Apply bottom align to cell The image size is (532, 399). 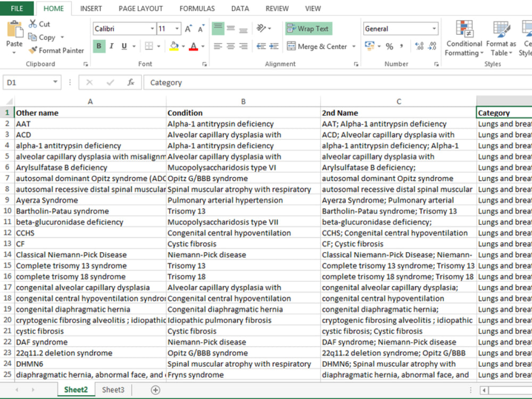243,29
